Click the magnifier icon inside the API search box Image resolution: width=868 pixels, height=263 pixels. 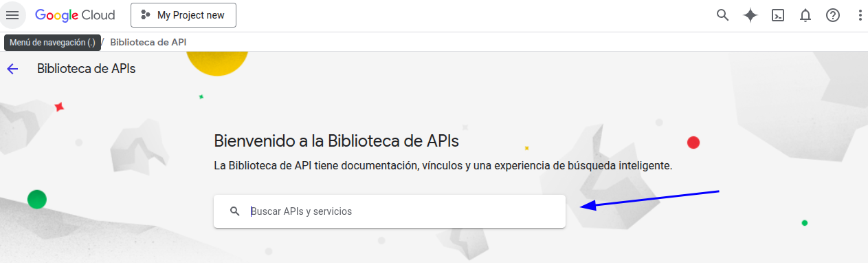pos(235,211)
